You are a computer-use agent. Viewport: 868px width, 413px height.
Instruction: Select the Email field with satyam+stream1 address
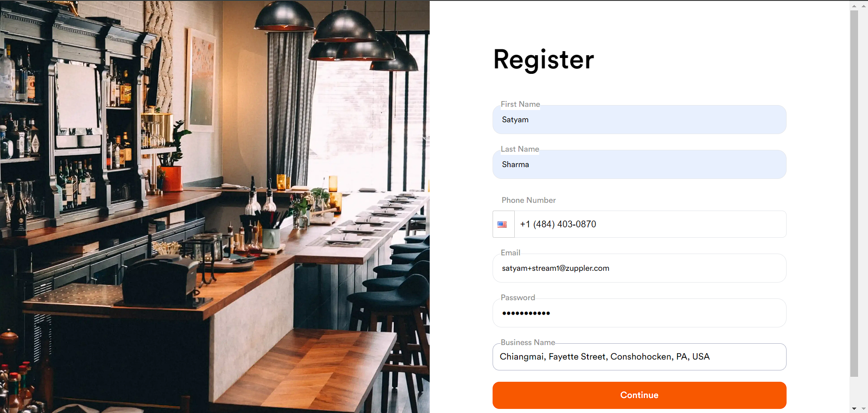coord(639,268)
